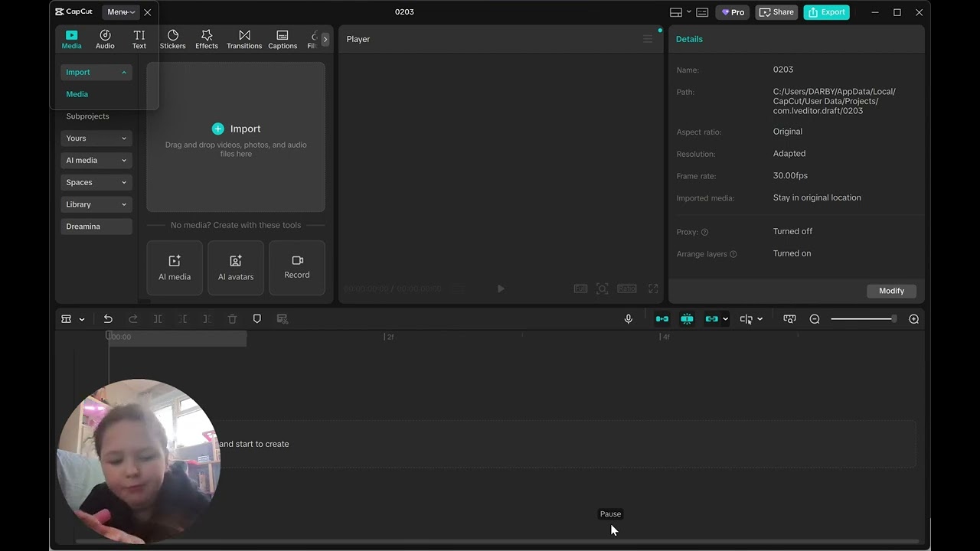The image size is (980, 551).
Task: Adjust the timeline zoom slider
Action: [864, 319]
